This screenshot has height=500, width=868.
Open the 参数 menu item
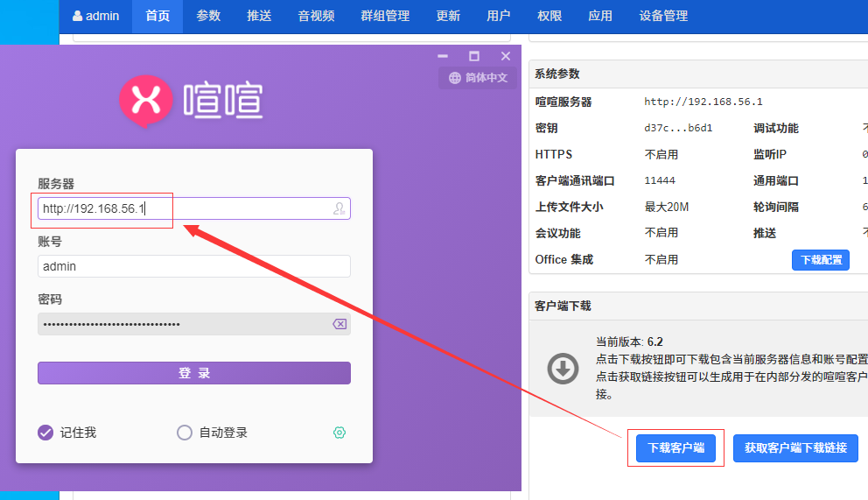[x=208, y=16]
